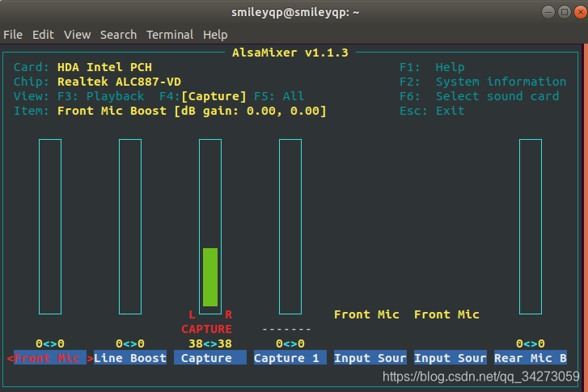
Task: Click the F6: Select sound card text
Action: coord(480,96)
